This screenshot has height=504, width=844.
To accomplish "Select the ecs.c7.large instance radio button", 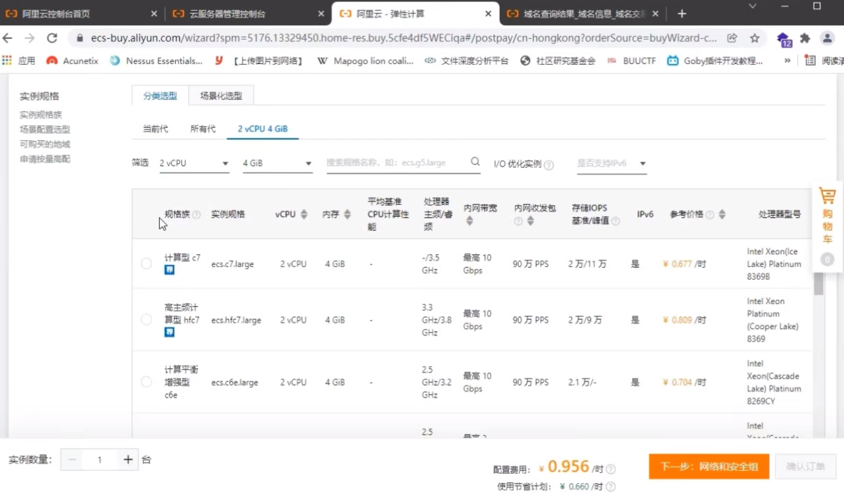I will pos(146,264).
